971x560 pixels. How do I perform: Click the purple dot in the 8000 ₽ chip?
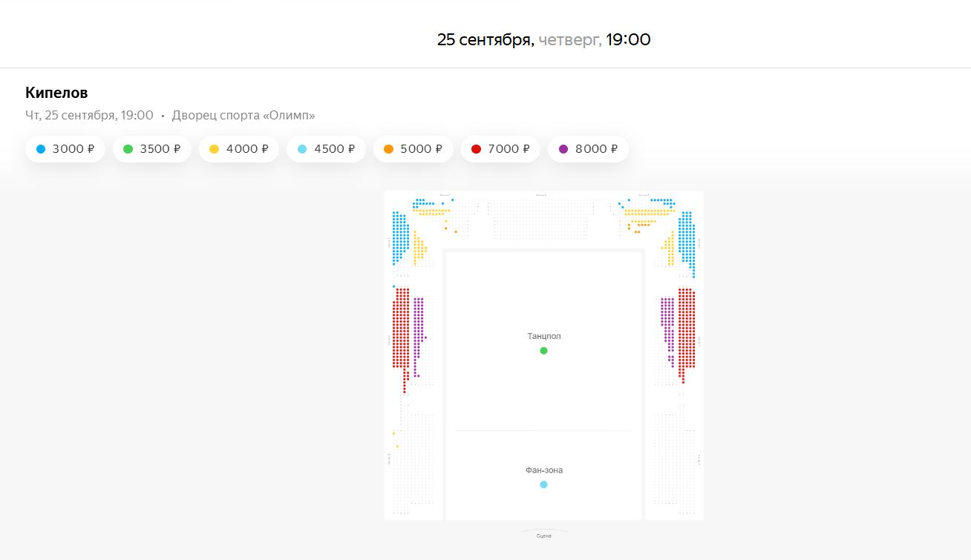[x=563, y=149]
